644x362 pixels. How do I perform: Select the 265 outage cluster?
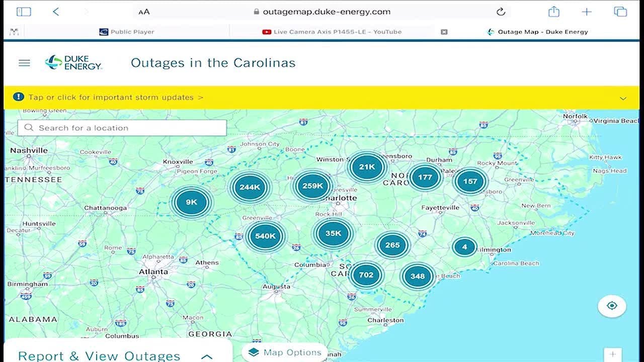tap(392, 245)
